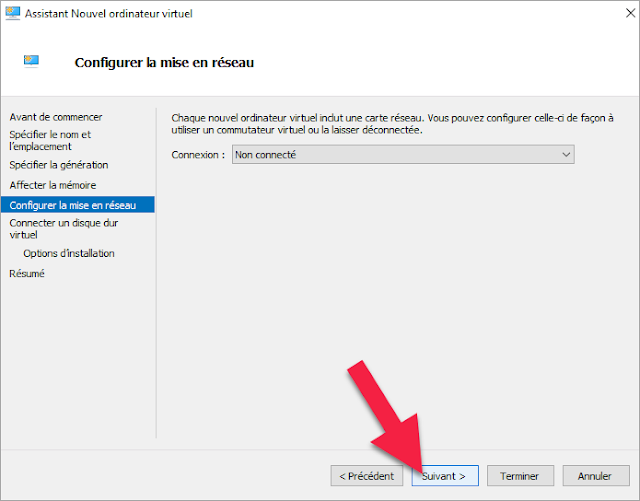Screen dimensions: 640x501
Task: Jump to the Affecter la mémoire step
Action: click(53, 185)
